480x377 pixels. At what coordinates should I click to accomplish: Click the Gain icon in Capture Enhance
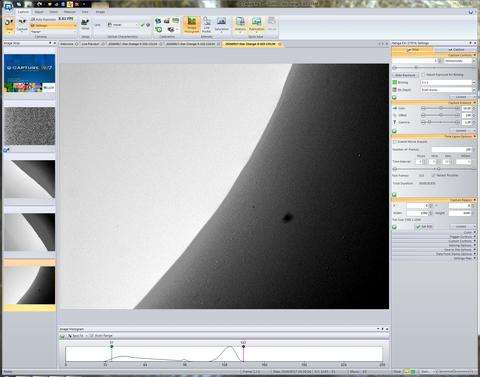coord(395,108)
